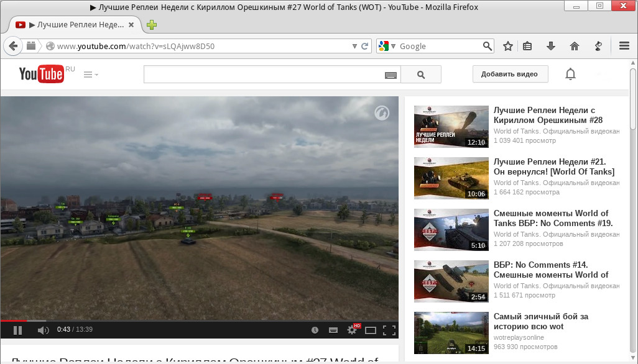The width and height of the screenshot is (638, 364).
Task: Click '1 664 162 просмотра' text
Action: [x=527, y=192]
